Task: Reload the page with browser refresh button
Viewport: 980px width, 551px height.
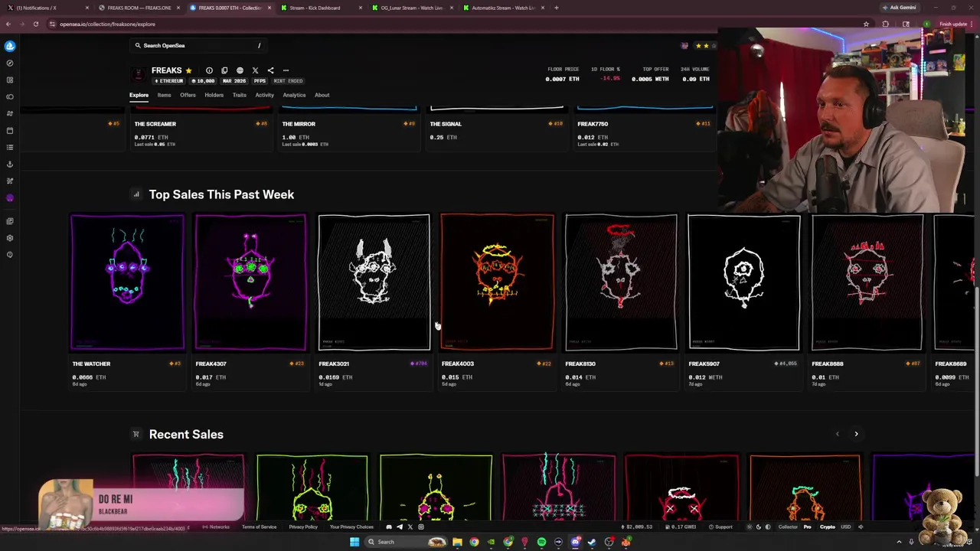Action: pyautogui.click(x=35, y=24)
